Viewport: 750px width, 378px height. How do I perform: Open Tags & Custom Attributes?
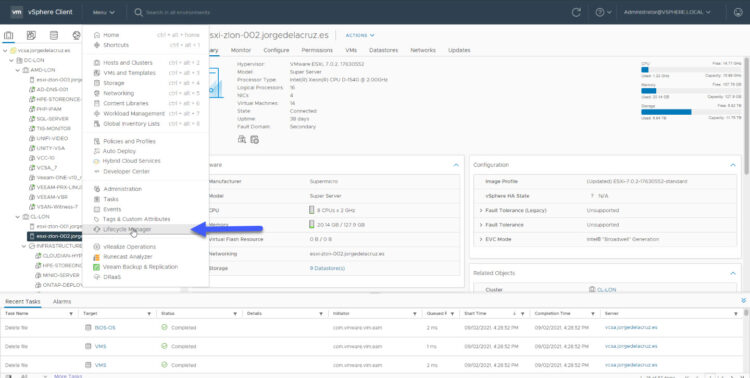136,219
